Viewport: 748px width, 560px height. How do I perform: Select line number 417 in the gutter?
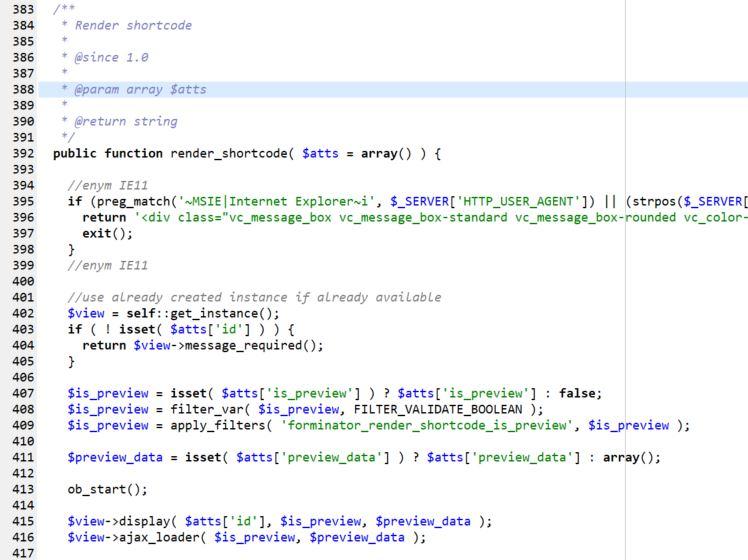click(23, 553)
